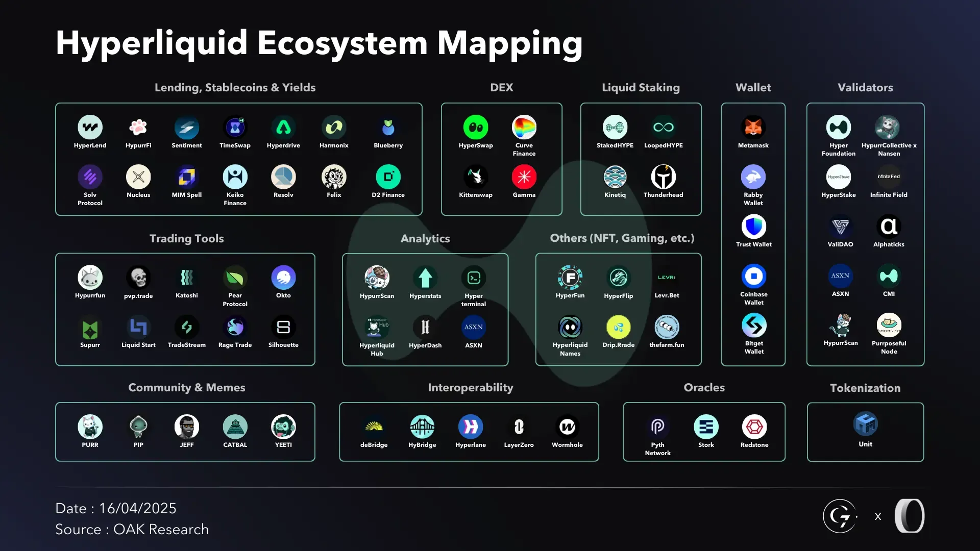Click the Redstone oracle icon
This screenshot has width=980, height=551.
[754, 427]
